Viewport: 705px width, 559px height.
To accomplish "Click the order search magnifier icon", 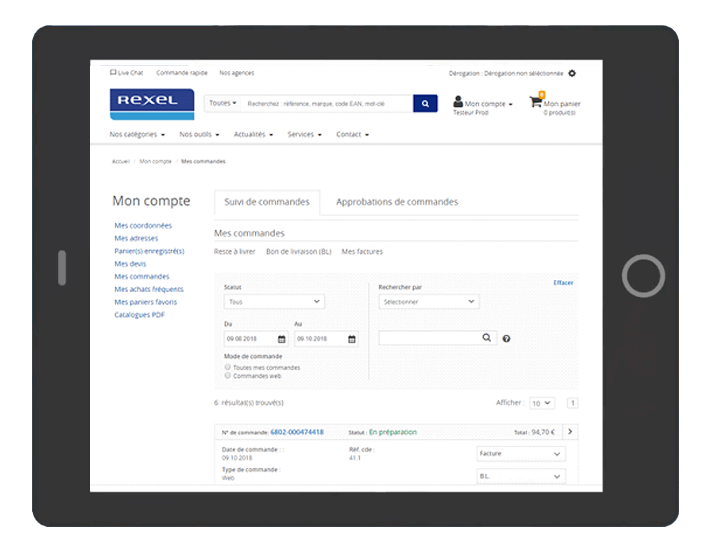I will [x=487, y=338].
